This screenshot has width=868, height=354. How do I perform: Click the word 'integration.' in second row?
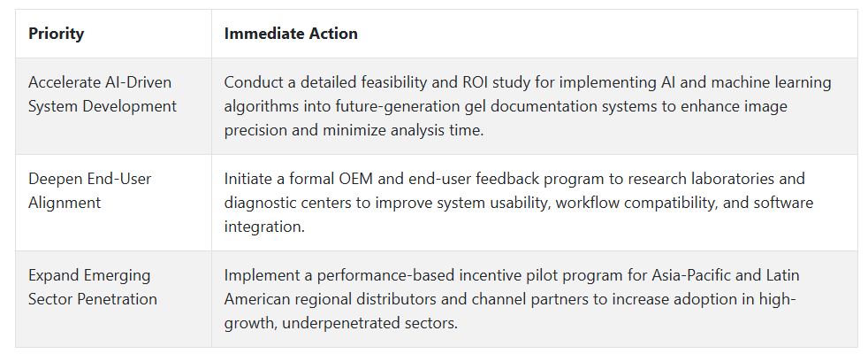264,227
